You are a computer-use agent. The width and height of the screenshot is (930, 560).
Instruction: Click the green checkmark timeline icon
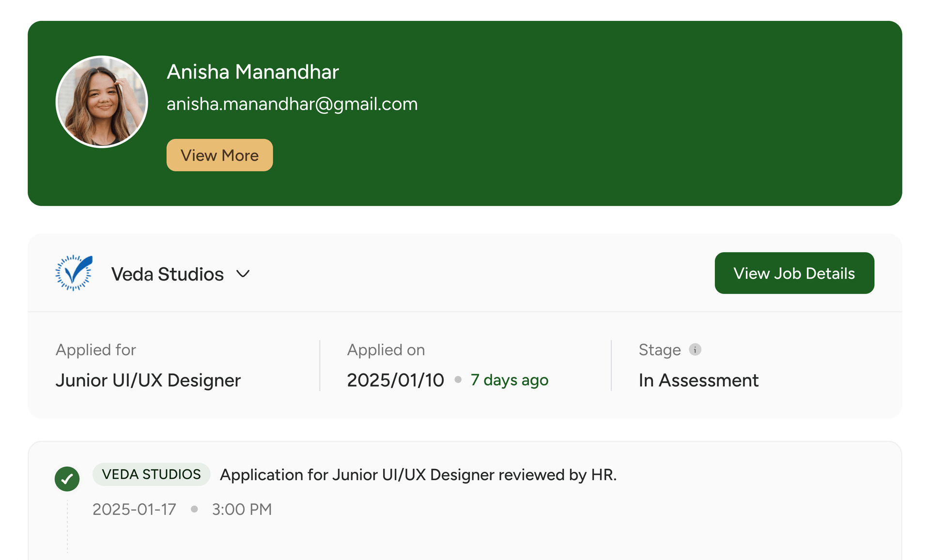click(x=67, y=479)
